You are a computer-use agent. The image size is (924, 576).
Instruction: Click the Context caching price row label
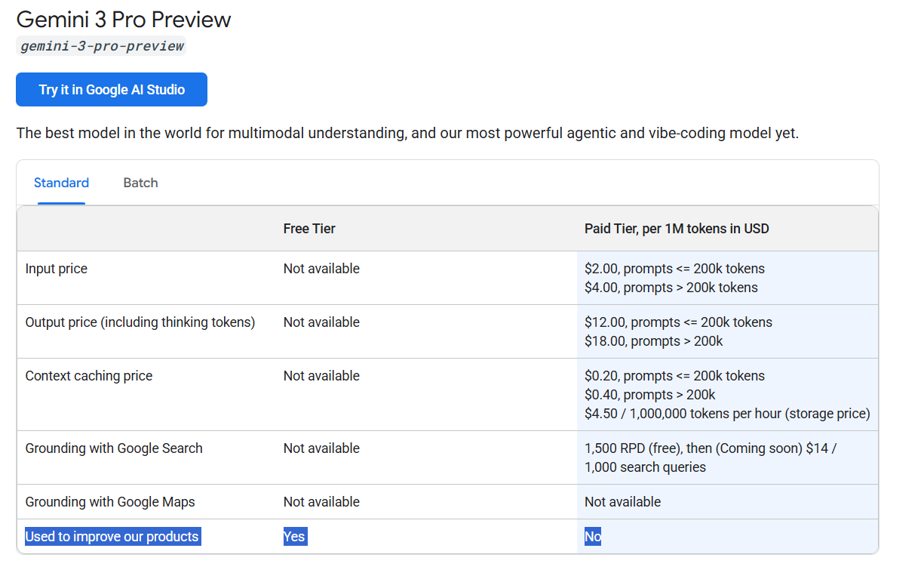89,376
